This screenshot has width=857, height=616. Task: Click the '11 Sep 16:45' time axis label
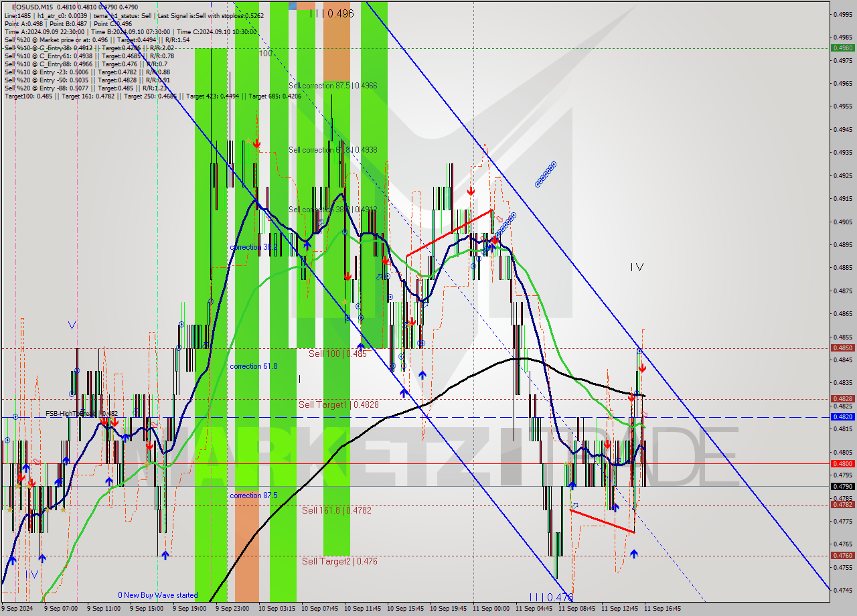[662, 609]
